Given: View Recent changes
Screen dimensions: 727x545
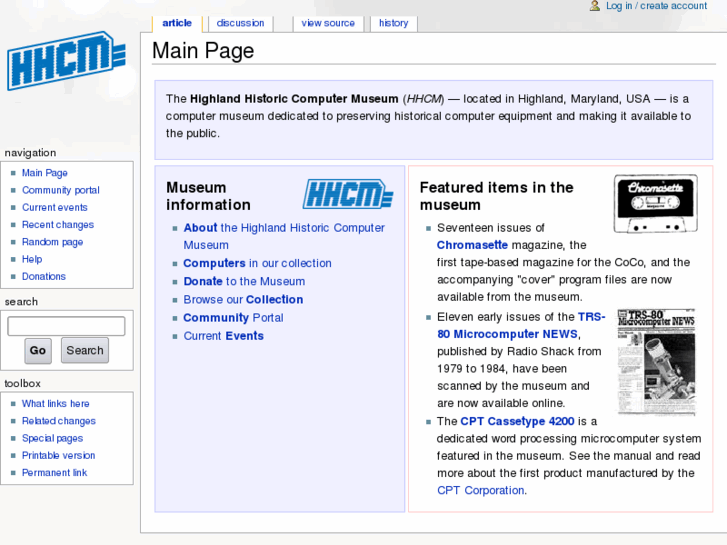Looking at the screenshot, I should [58, 224].
